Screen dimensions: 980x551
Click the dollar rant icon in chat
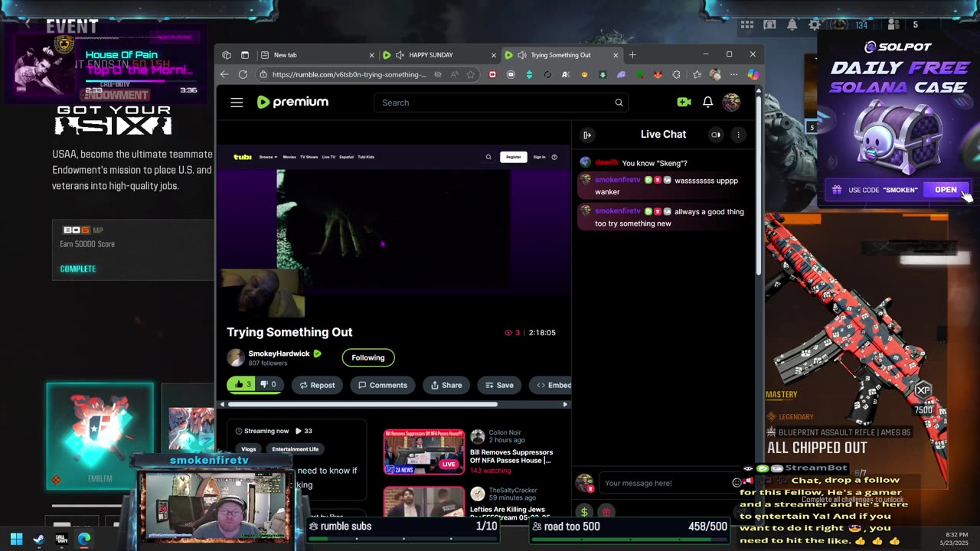coord(585,511)
